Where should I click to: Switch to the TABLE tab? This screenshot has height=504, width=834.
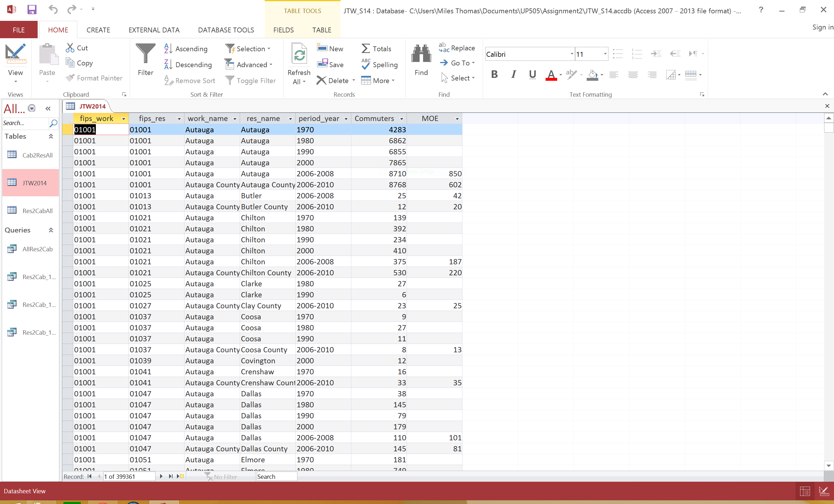(x=321, y=30)
